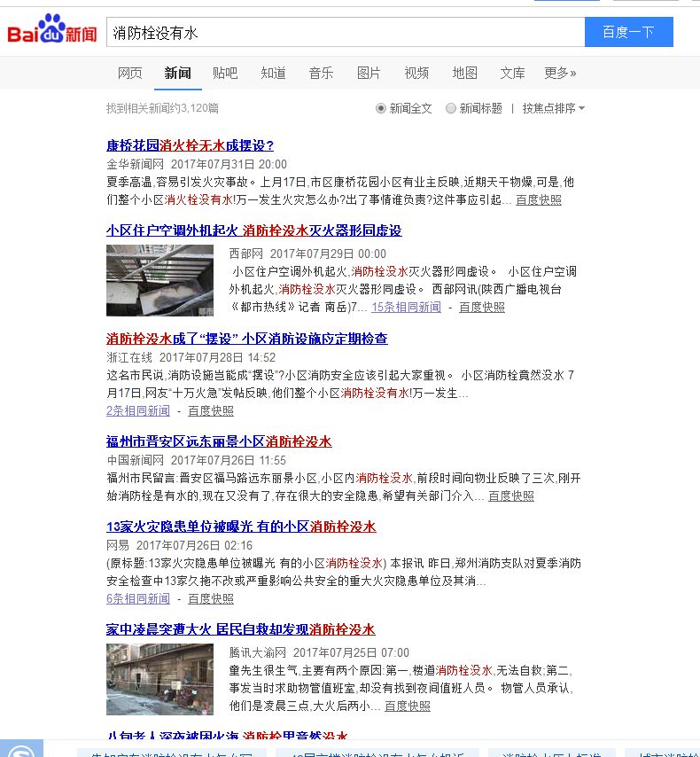700x757 pixels.
Task: Select the 新闻标题 radio button
Action: pos(450,108)
